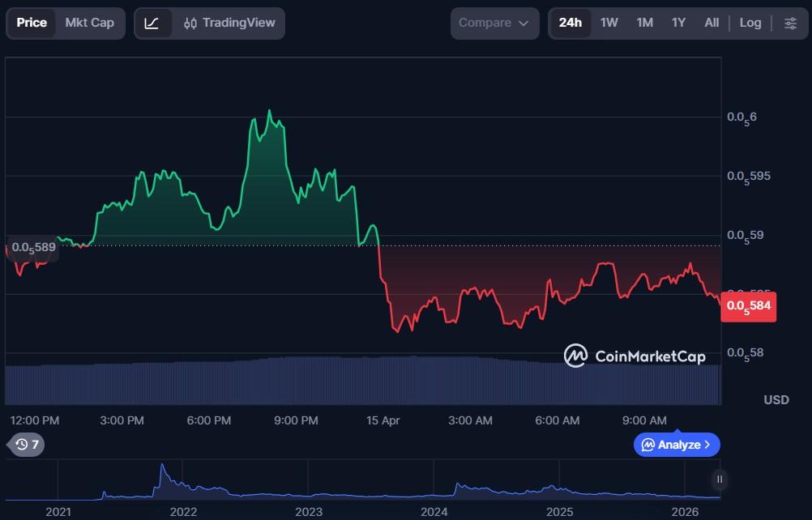Switch chart to Mkt Cap view
The width and height of the screenshot is (812, 520).
90,23
